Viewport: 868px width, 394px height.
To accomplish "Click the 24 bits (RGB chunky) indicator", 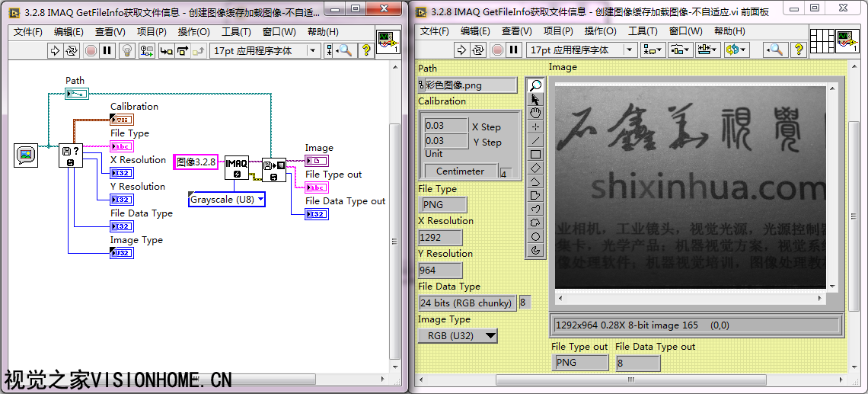I will click(466, 303).
